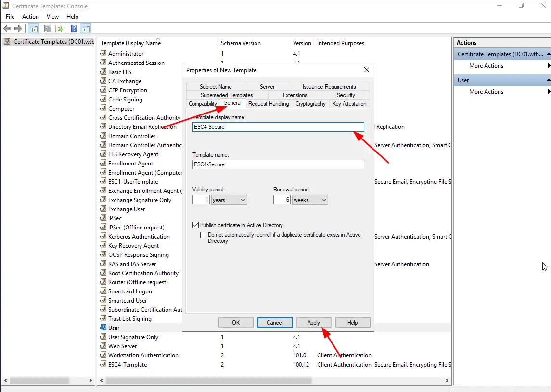The height and width of the screenshot is (392, 551).
Task: Open the validity period units dropdown
Action: [x=229, y=200]
